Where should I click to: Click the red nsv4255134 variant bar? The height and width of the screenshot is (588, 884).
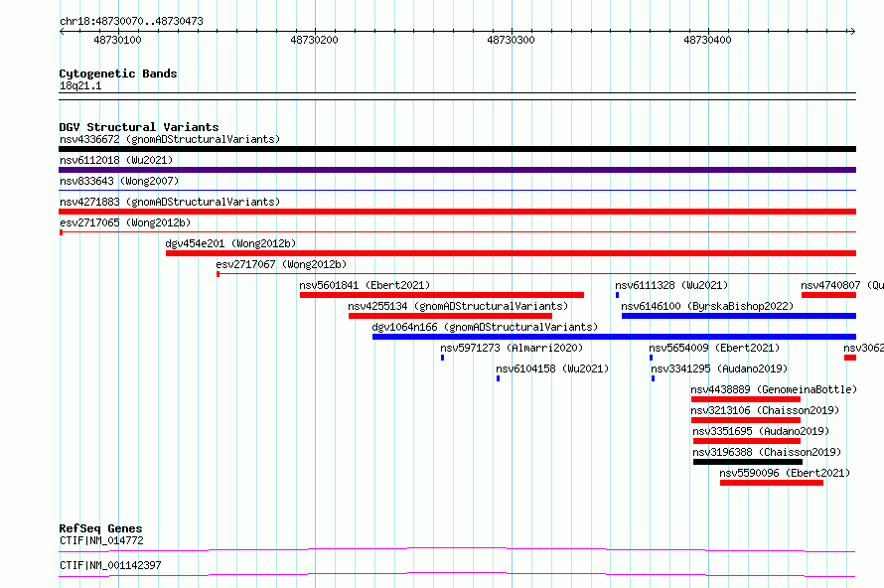[451, 316]
